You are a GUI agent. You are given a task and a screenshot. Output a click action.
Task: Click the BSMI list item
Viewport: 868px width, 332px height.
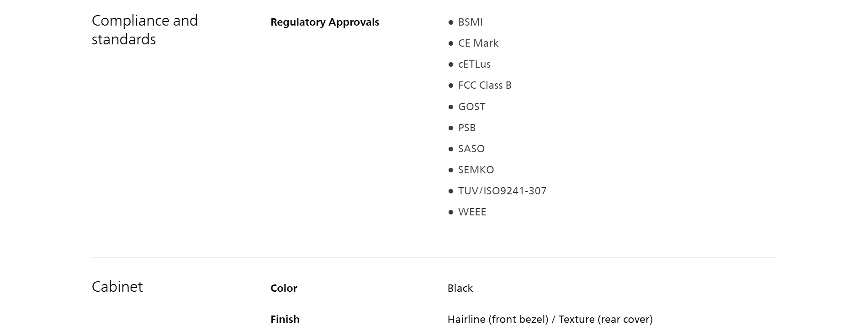470,22
